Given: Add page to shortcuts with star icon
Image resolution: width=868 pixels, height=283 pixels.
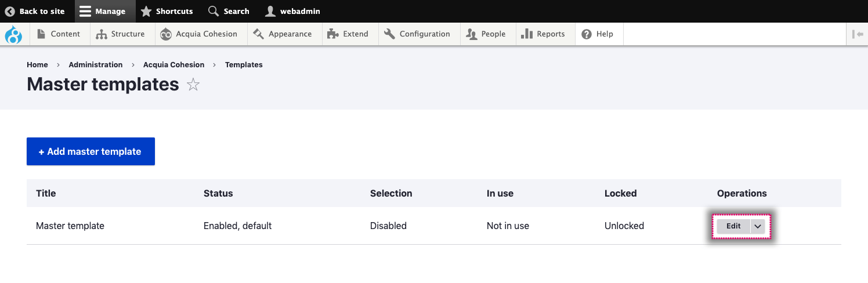Looking at the screenshot, I should (193, 85).
